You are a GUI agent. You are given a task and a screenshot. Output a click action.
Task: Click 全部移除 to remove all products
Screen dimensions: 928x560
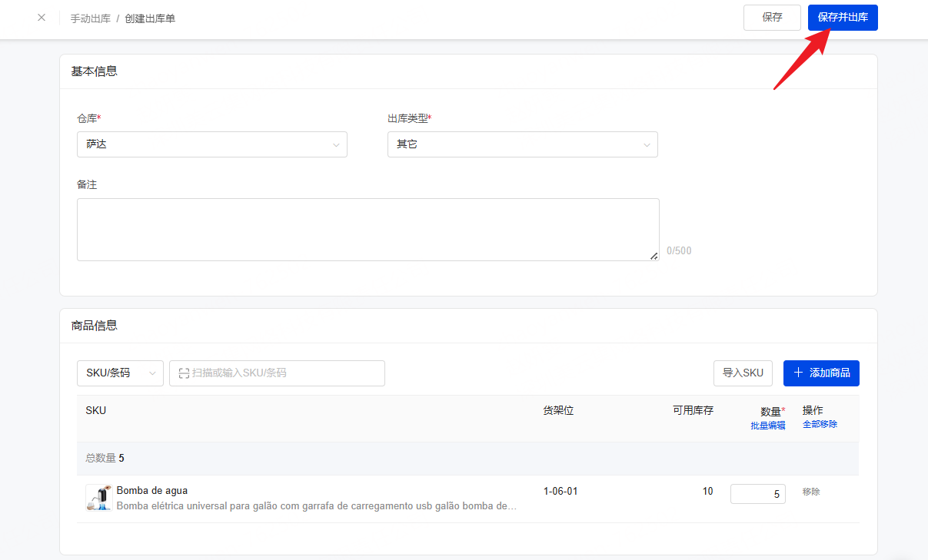(x=820, y=424)
